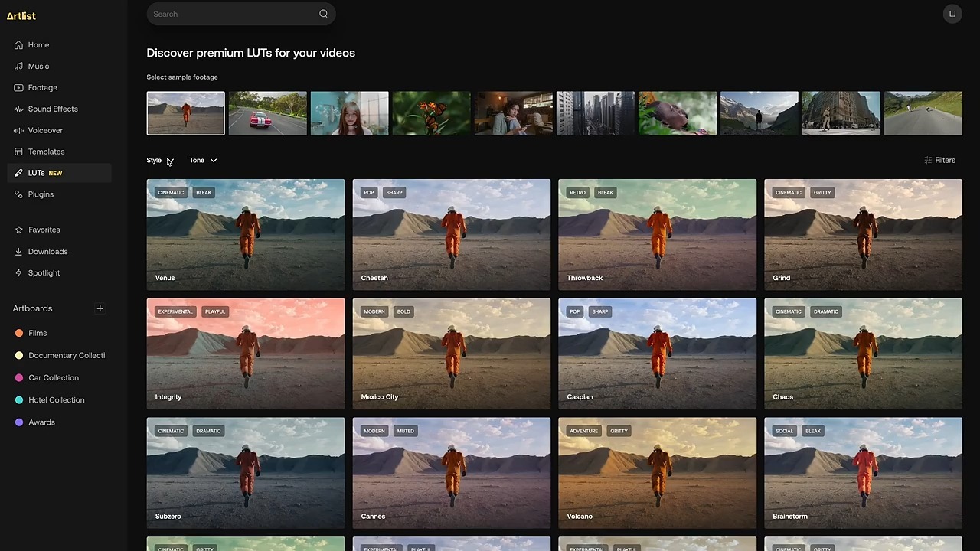Click the LUTs brush icon in the sidebar
The width and height of the screenshot is (980, 551).
coord(18,173)
